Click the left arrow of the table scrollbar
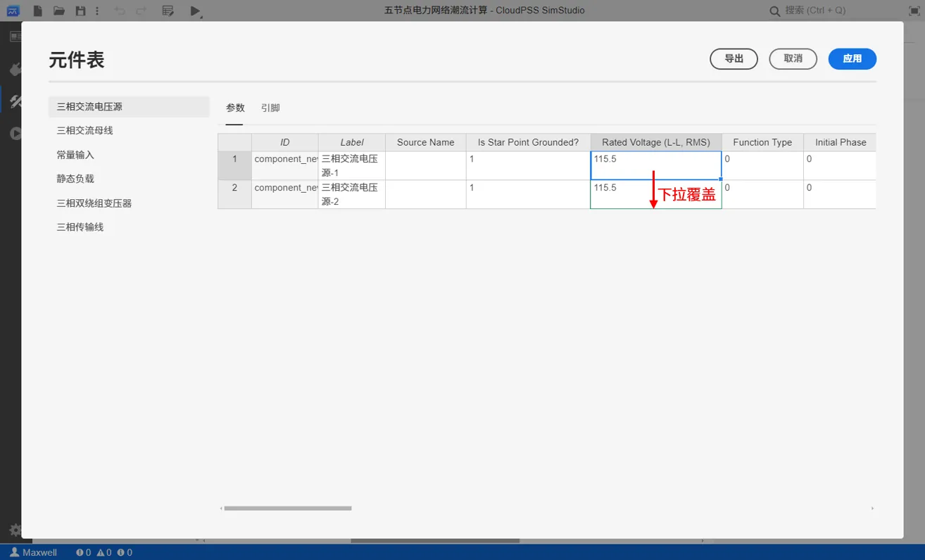This screenshot has height=560, width=925. tap(221, 508)
